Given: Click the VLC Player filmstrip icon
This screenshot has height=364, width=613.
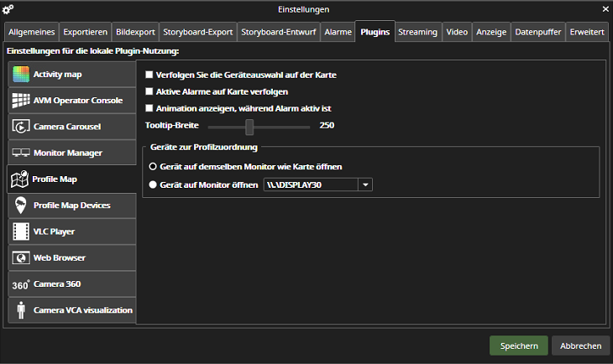Looking at the screenshot, I should (21, 231).
